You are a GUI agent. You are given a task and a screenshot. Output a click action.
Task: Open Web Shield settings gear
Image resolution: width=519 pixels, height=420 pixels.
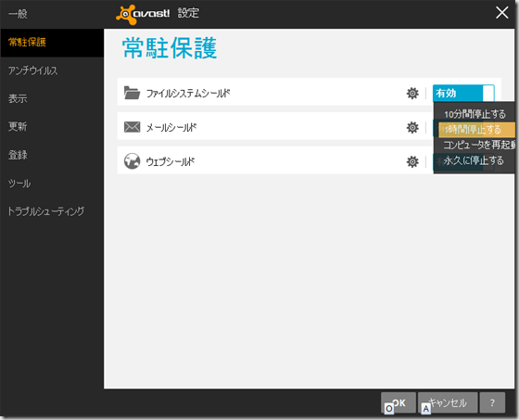coord(412,162)
